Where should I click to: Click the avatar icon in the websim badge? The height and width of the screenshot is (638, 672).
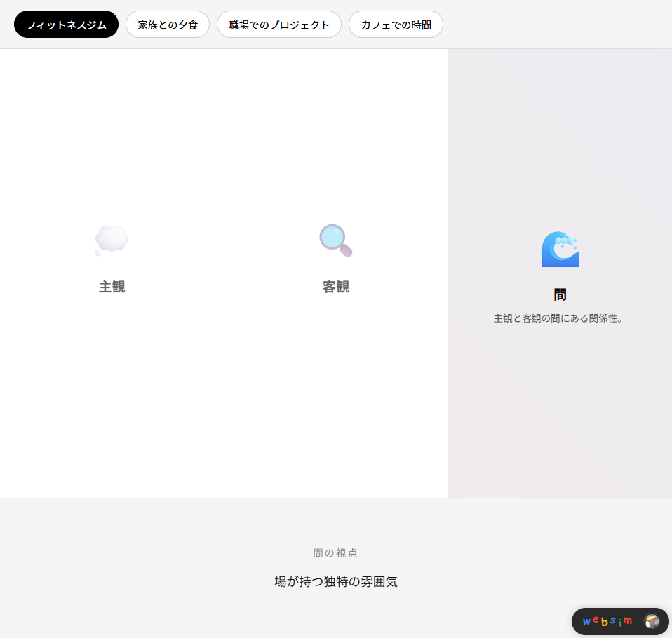click(652, 621)
